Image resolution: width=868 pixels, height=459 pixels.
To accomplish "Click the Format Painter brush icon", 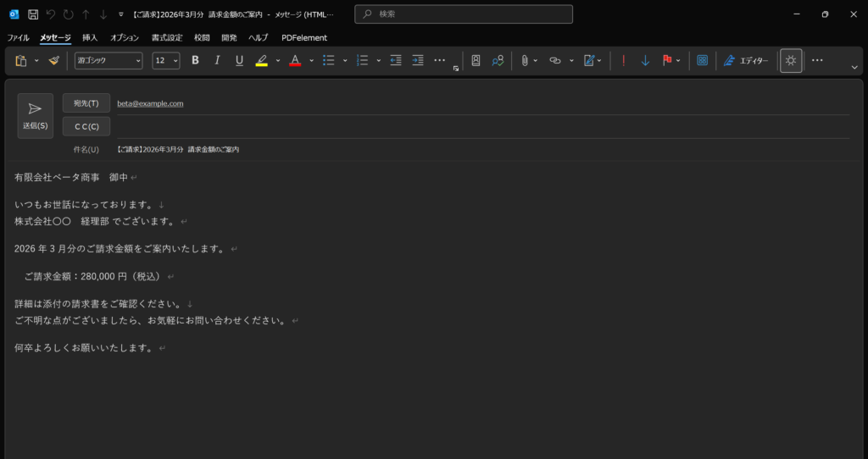I will [54, 61].
